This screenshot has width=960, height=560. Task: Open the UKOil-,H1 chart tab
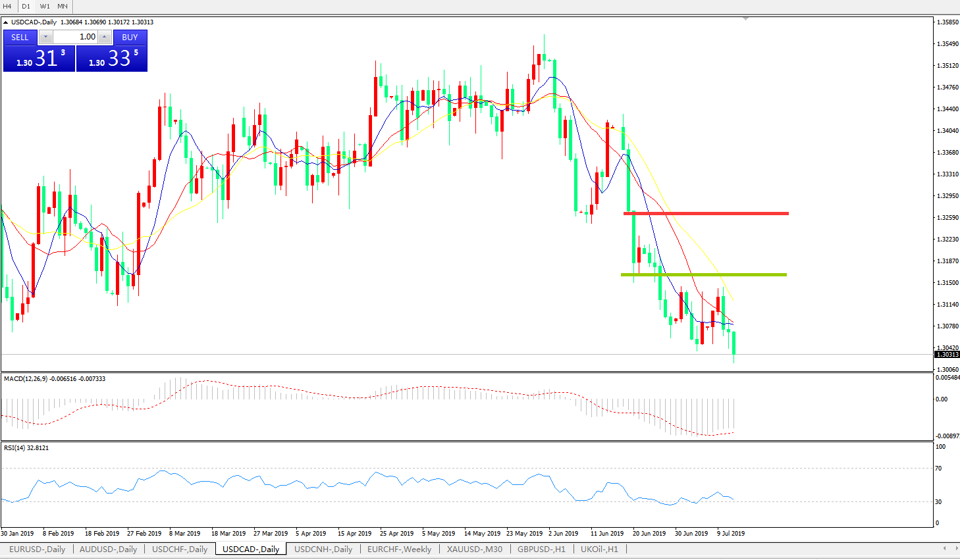[x=599, y=549]
